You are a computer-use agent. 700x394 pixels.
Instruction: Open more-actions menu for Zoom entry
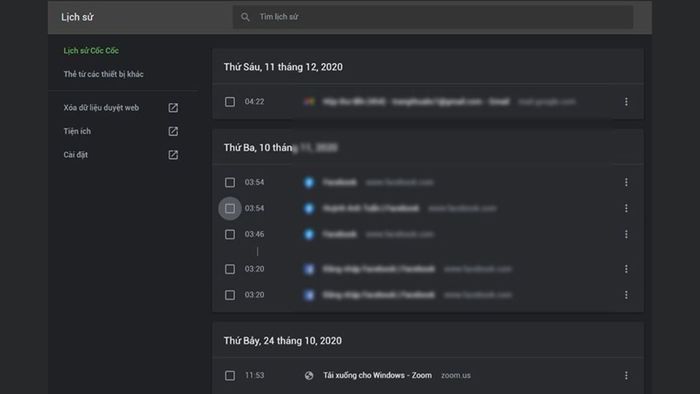coord(626,376)
